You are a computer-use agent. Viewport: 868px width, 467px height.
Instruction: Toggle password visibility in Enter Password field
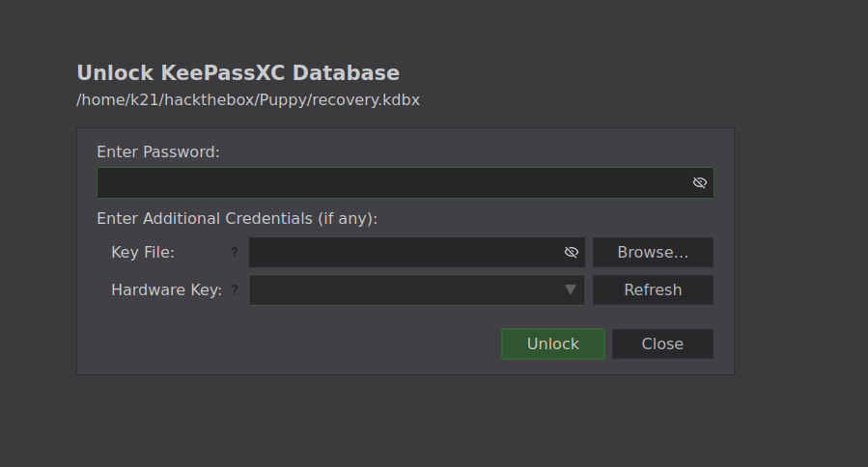click(x=700, y=183)
